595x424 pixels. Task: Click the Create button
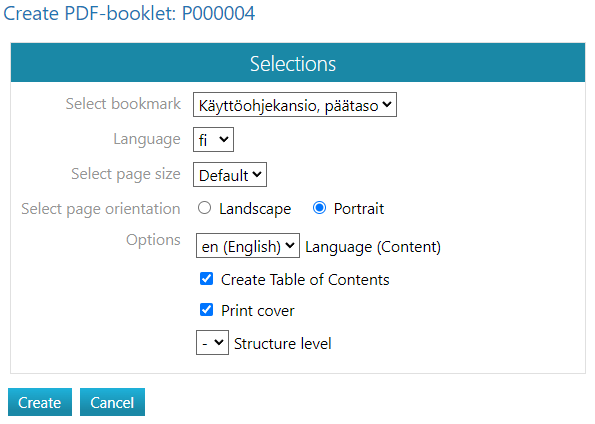point(40,402)
